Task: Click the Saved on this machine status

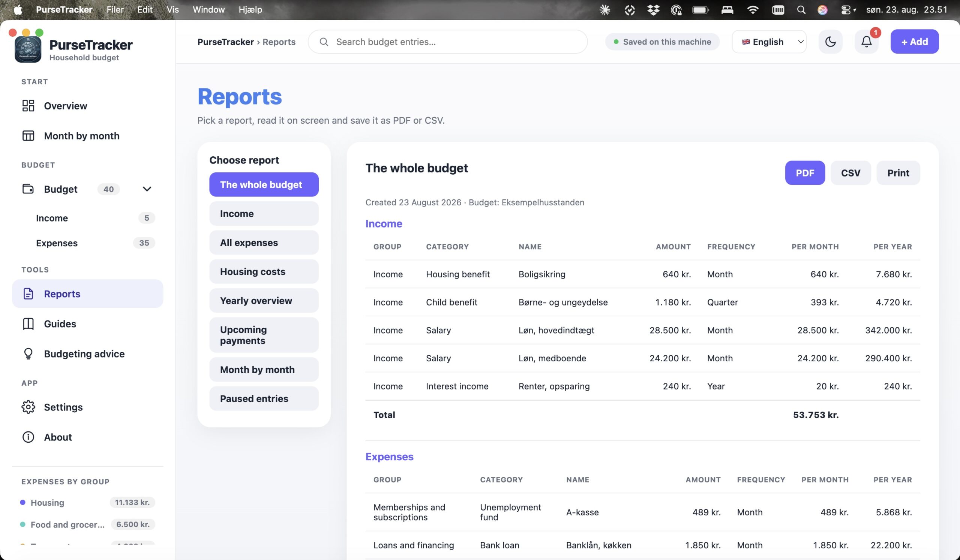Action: tap(663, 42)
